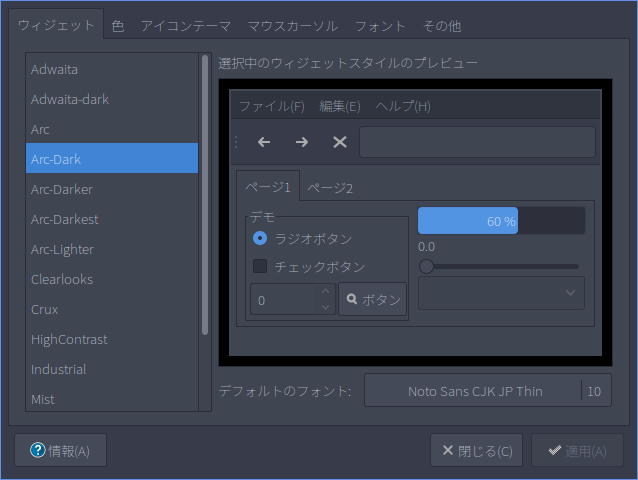638x480 pixels.
Task: Select the Adwaita-dark theme
Action: point(112,99)
